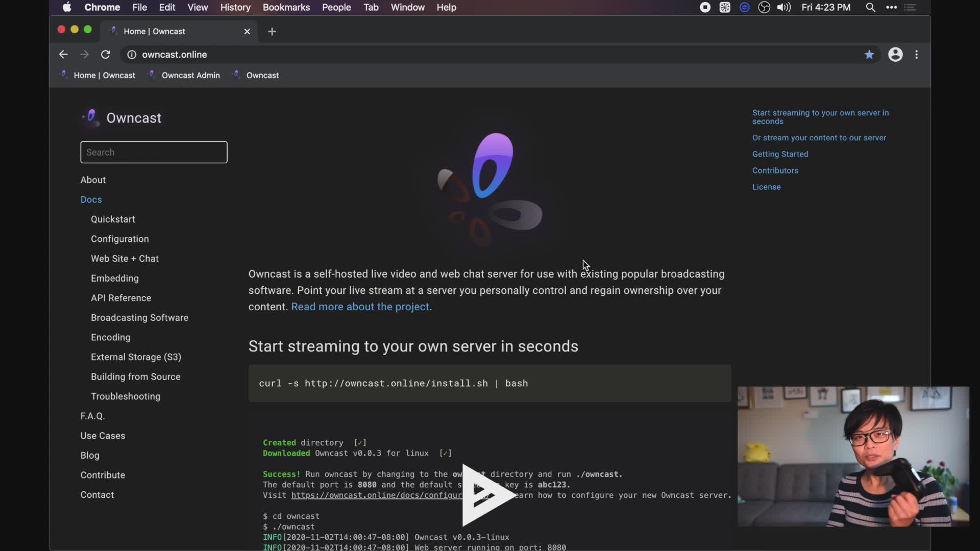Image resolution: width=980 pixels, height=551 pixels.
Task: Click the clock showing Fri 4:23 PM
Action: coord(826,7)
